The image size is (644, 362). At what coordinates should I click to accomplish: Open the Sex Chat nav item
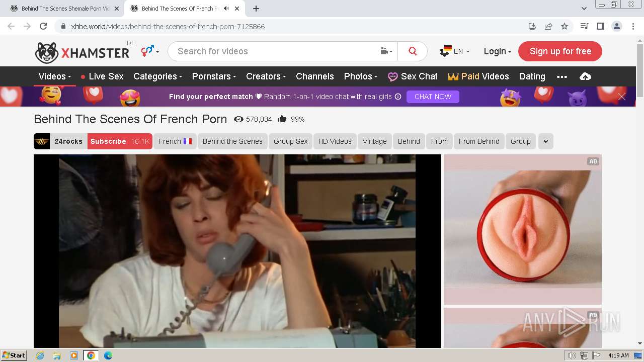pyautogui.click(x=413, y=76)
